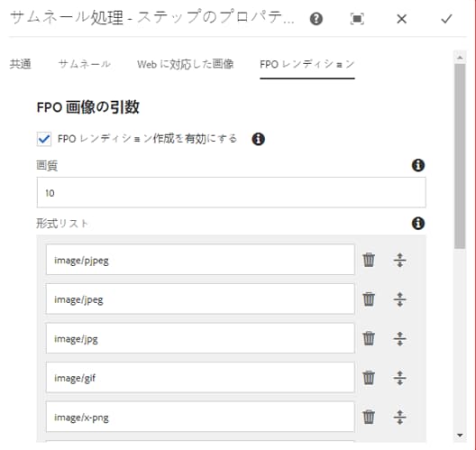Click the reorder handle for image/pjpeg
Viewport: 476px width, 450px height.
(x=399, y=260)
